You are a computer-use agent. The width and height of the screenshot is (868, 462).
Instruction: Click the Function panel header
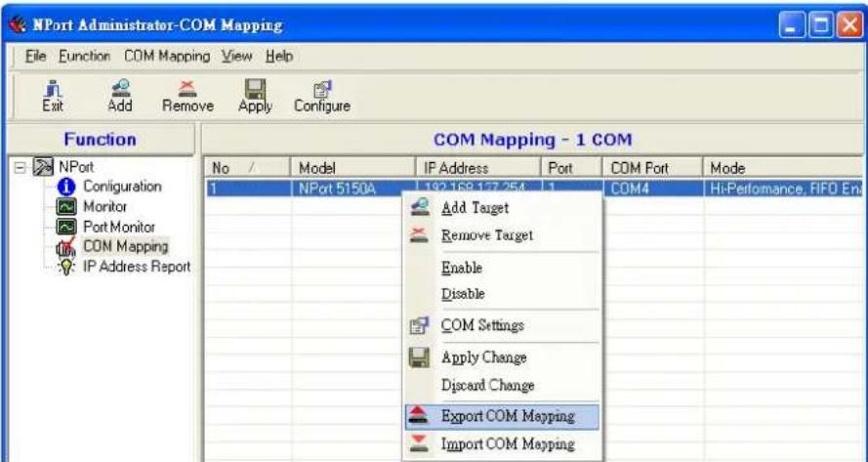pyautogui.click(x=101, y=139)
